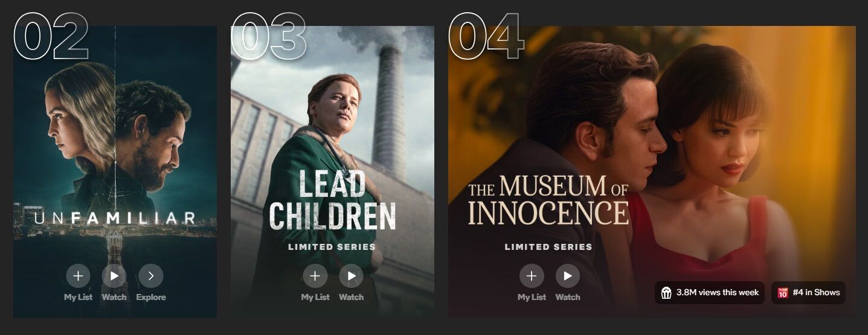Play Lead Children with the Watch icon
Image resolution: width=868 pixels, height=335 pixels.
coord(351,276)
